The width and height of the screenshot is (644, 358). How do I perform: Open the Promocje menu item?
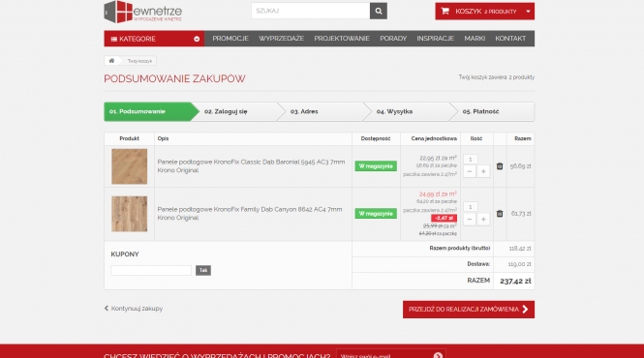[230, 39]
